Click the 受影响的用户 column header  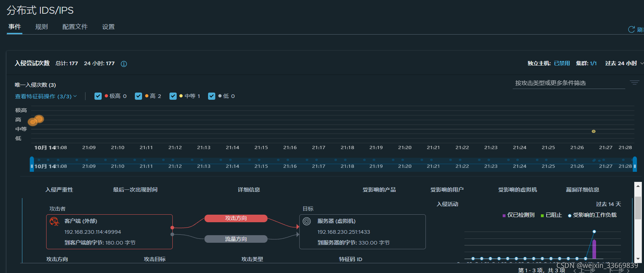click(x=447, y=190)
